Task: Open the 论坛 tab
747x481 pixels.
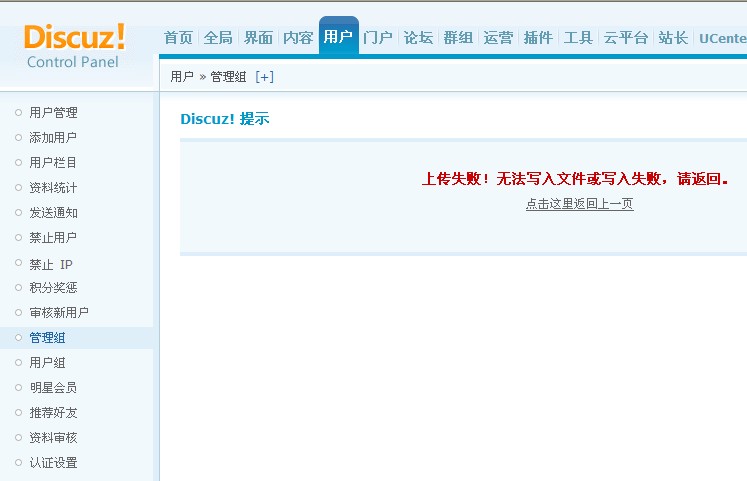Action: tap(418, 38)
